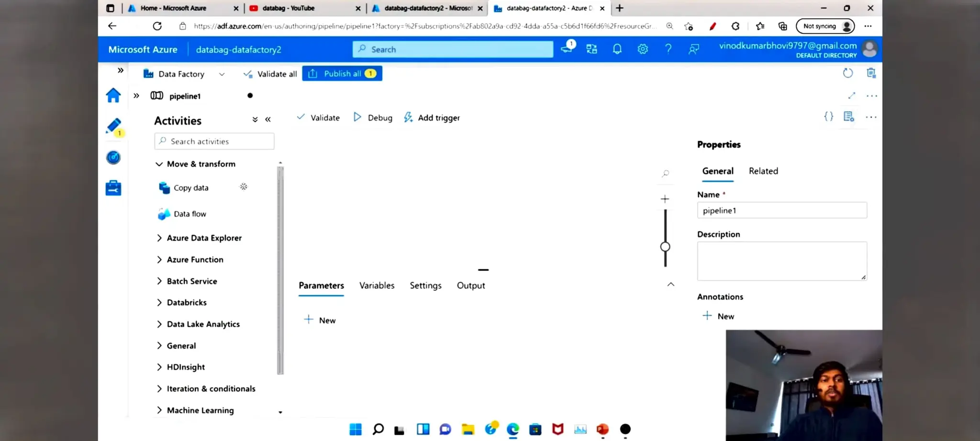Screen dimensions: 980x441
Task: Click the expand canvas arrow icon
Action: (x=852, y=96)
